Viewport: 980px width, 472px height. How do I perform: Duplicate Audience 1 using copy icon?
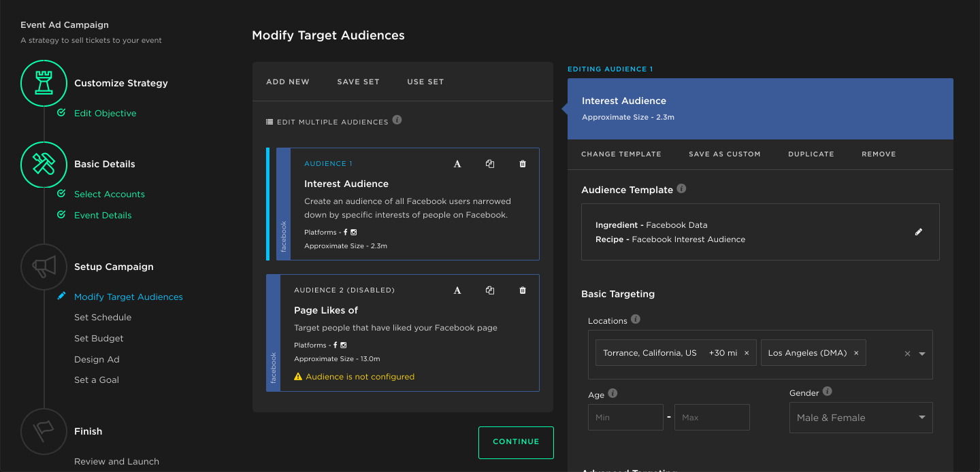coord(490,164)
